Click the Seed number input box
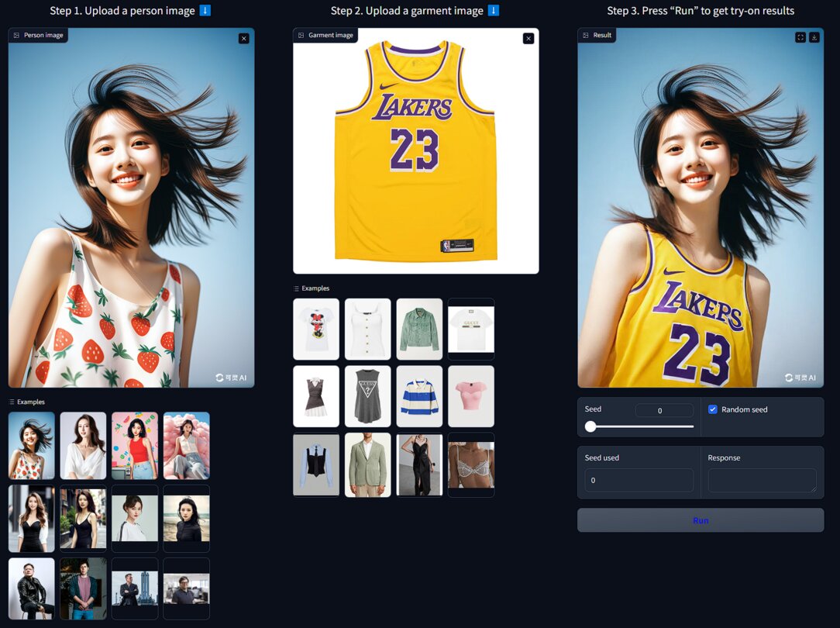 [x=664, y=410]
